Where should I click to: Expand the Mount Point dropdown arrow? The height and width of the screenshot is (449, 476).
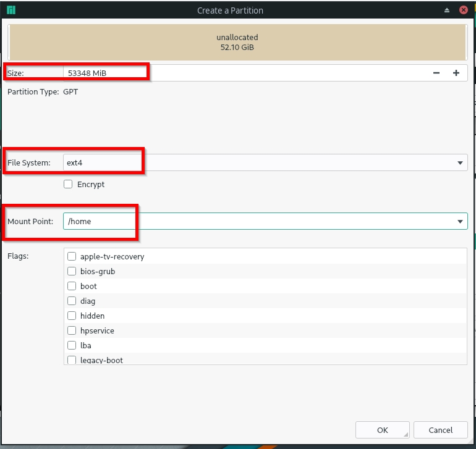(460, 222)
